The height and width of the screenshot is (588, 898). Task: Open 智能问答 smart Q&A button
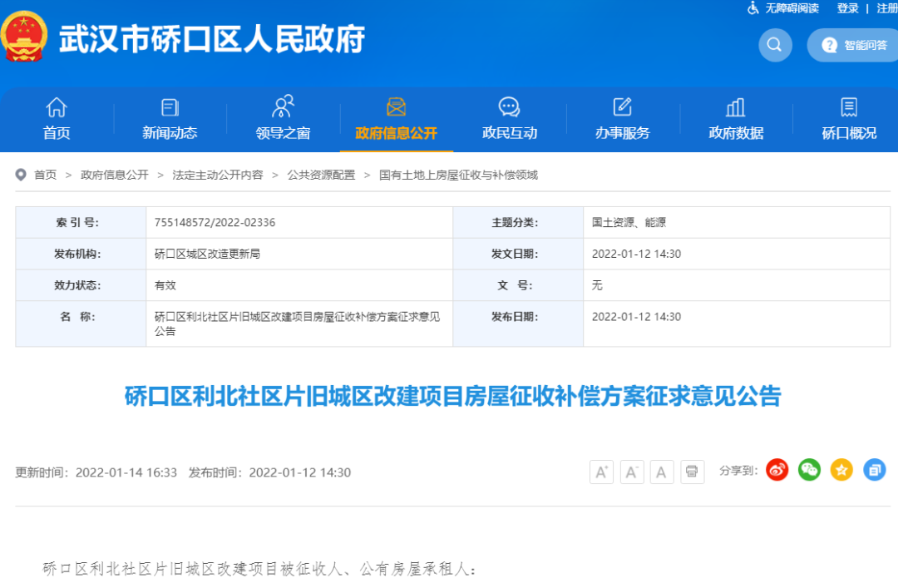tap(855, 45)
